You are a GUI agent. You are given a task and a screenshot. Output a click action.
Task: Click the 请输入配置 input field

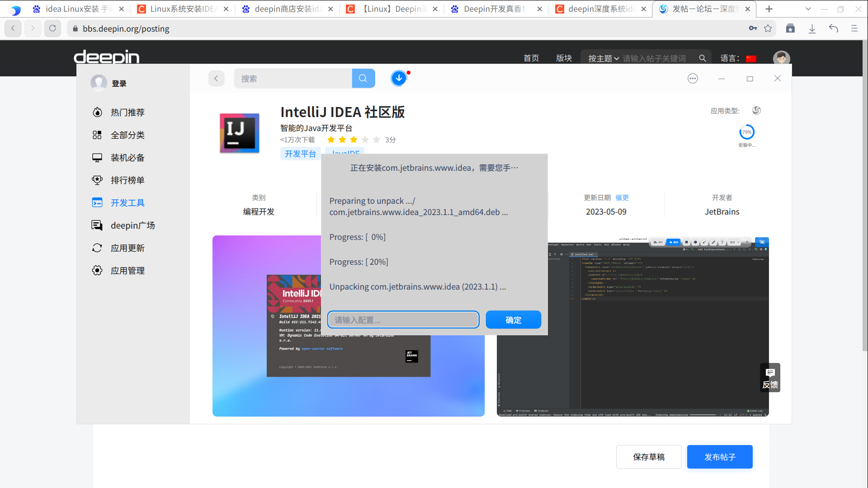click(403, 320)
